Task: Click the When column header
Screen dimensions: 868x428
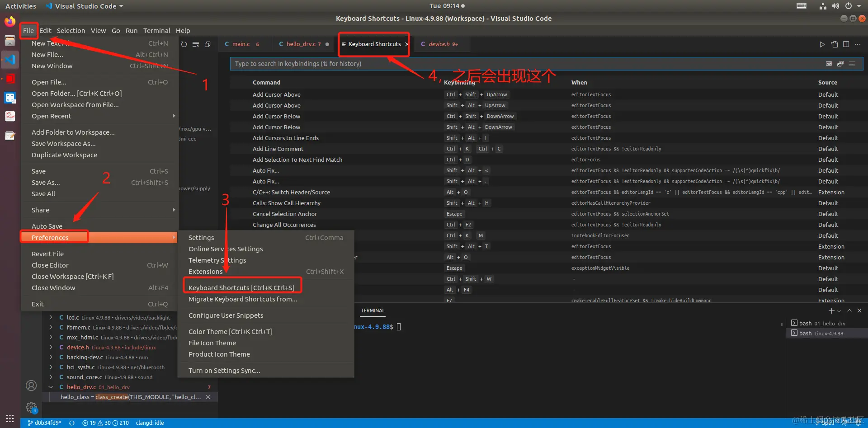Action: [579, 83]
